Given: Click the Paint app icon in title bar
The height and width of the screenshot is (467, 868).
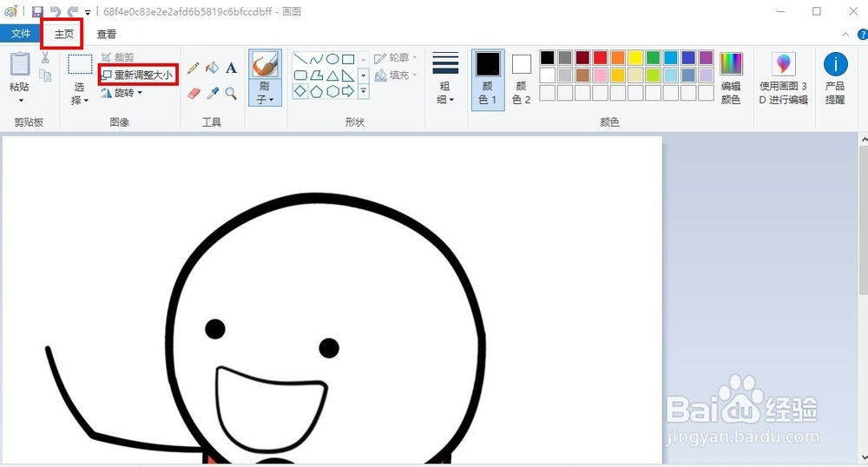Looking at the screenshot, I should click(10, 11).
